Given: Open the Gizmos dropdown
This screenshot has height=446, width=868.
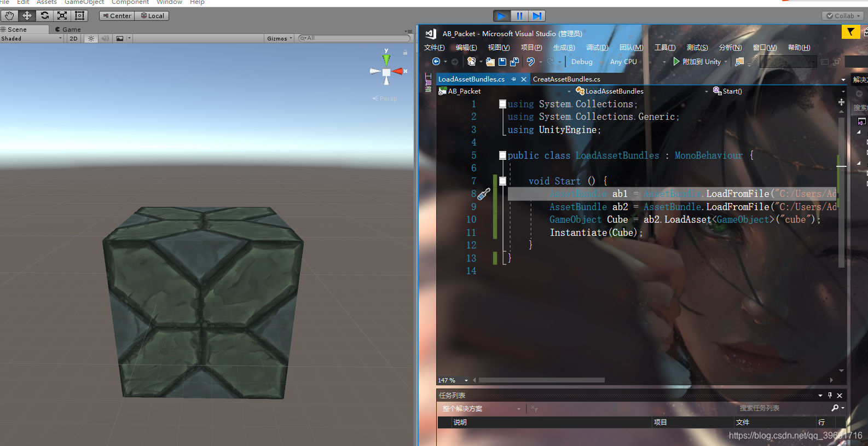Looking at the screenshot, I should pos(280,38).
